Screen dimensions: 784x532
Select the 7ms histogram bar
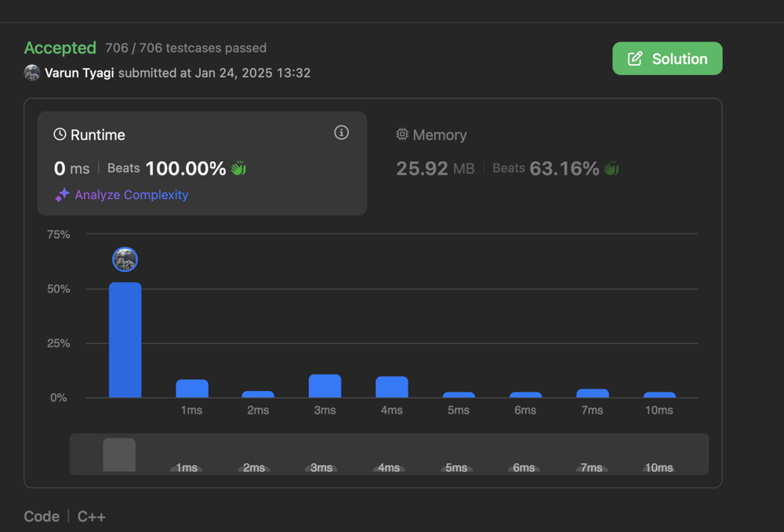[593, 393]
